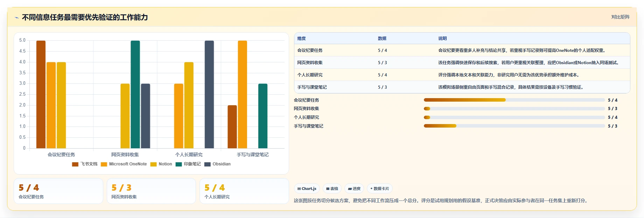The height and width of the screenshot is (218, 644).
Task: Click footer note starting 这张图按任务切分候选方案
Action: 441,201
